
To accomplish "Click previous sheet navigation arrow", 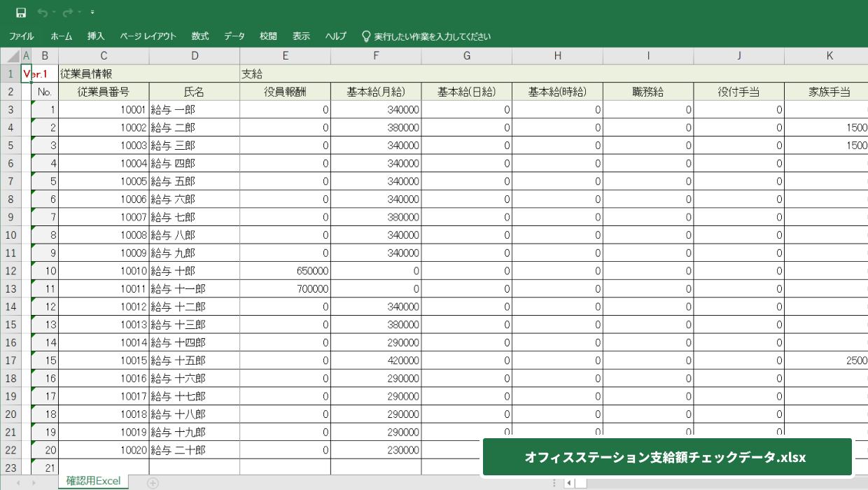I will click(x=17, y=482).
